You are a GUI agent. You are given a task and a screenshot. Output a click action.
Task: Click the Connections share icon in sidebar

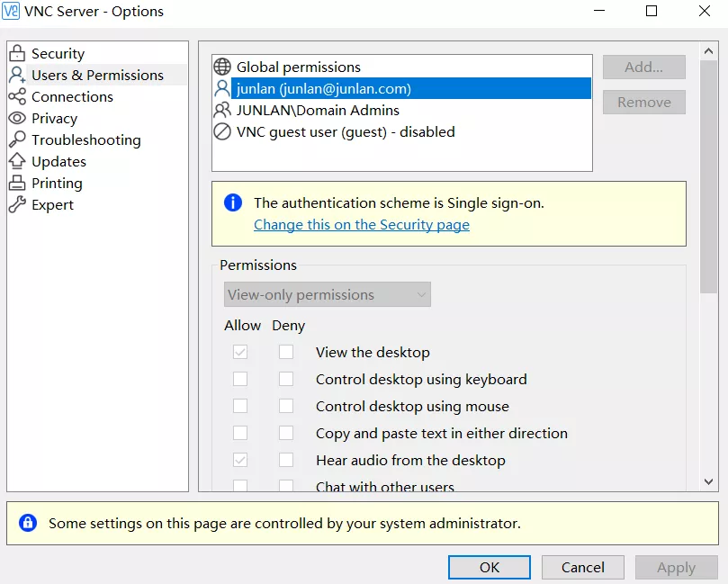[17, 97]
